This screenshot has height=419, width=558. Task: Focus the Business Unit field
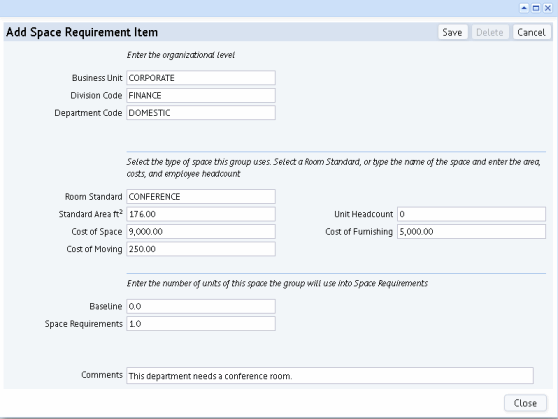click(x=201, y=78)
